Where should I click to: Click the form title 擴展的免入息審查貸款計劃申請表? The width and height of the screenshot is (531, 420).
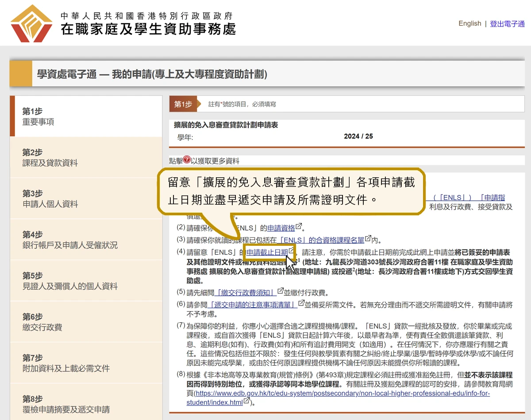coord(226,125)
